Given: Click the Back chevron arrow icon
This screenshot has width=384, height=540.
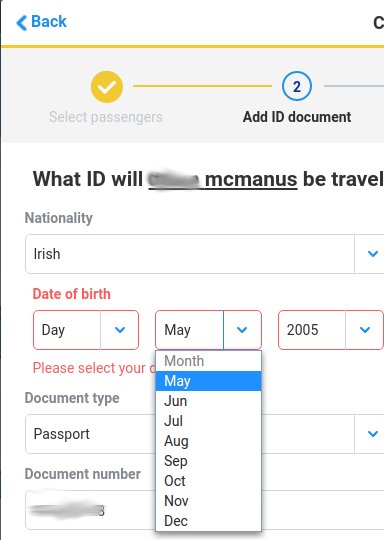Looking at the screenshot, I should (21, 23).
